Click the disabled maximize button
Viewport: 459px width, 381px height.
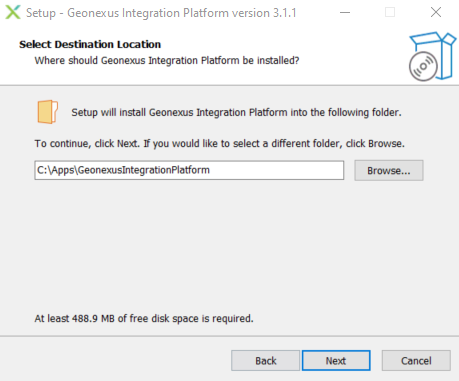[390, 13]
